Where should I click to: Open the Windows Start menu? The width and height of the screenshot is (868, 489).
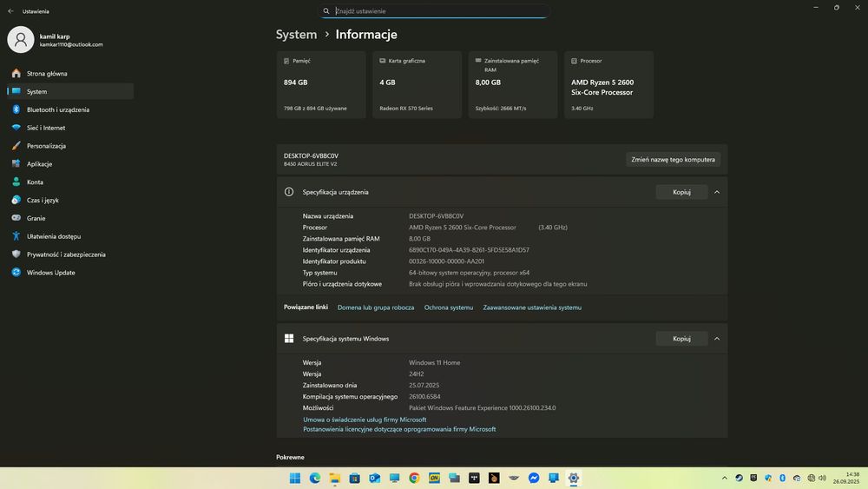click(295, 478)
